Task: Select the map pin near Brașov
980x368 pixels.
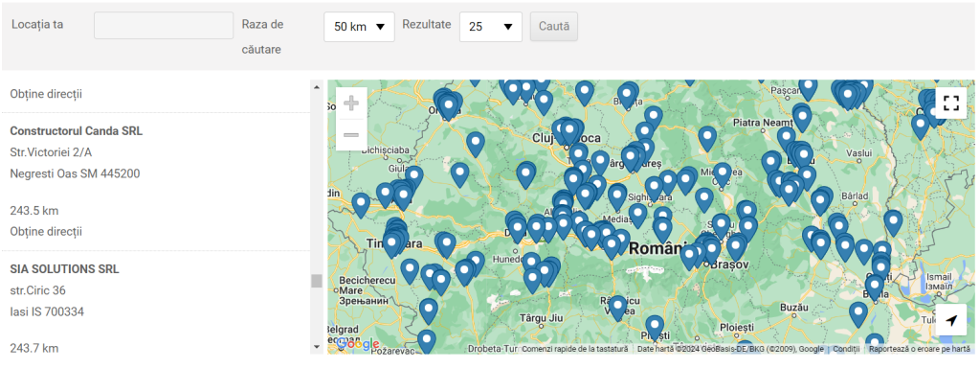Action: click(x=736, y=246)
